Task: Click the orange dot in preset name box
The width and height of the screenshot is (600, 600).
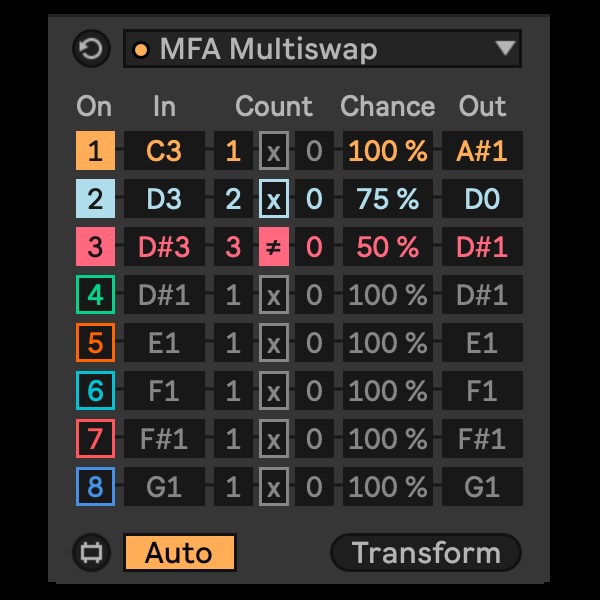Action: (141, 50)
